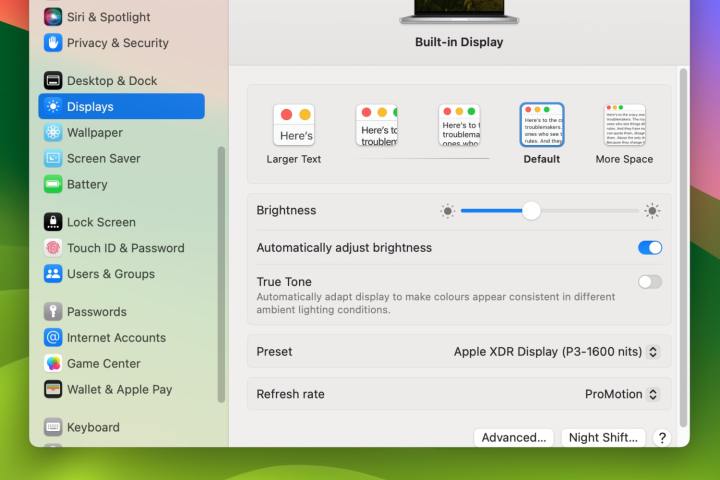Click the Lock Screen icon

coord(53,222)
